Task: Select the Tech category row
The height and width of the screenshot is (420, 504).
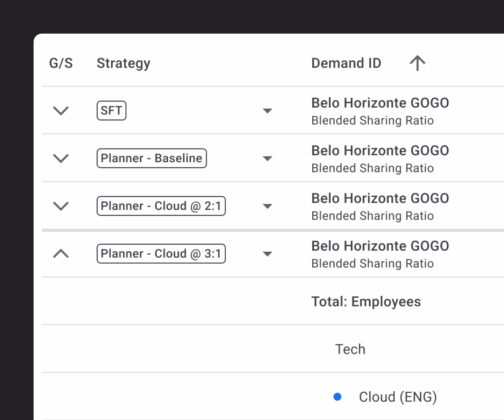Action: [x=350, y=349]
